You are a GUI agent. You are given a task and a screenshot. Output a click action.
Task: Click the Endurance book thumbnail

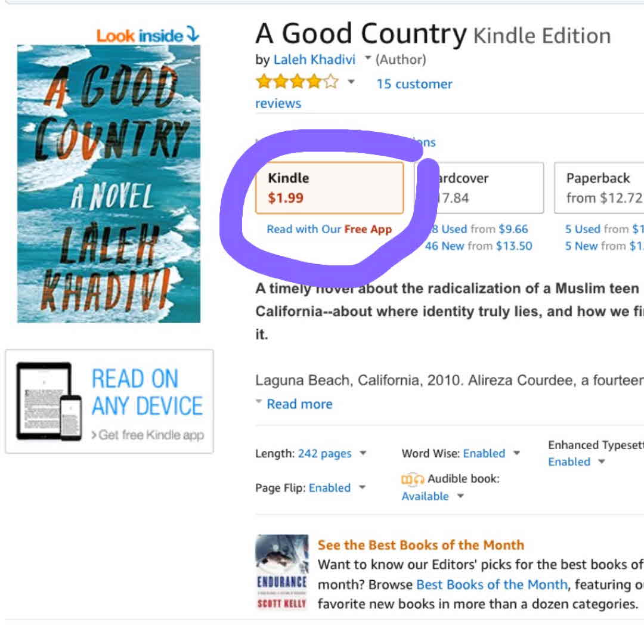pyautogui.click(x=282, y=572)
